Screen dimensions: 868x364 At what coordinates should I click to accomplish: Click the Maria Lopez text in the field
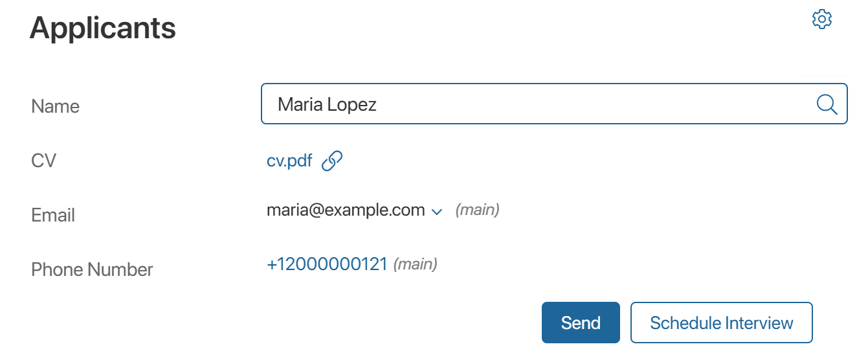[x=327, y=104]
